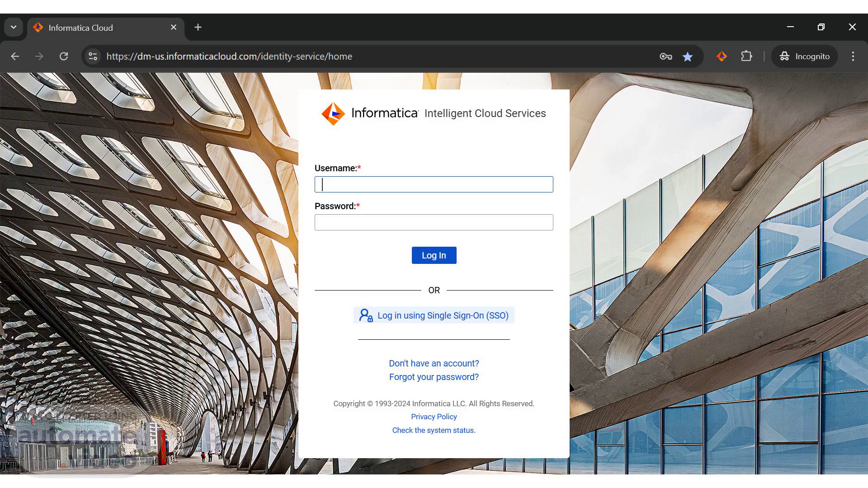Click the Copyright 1993-2024 Informatica LLC text

434,404
